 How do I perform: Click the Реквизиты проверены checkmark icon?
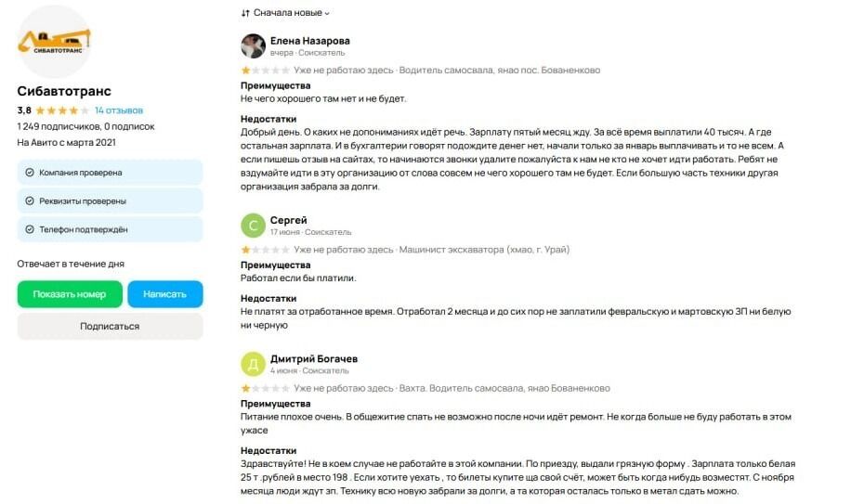click(x=30, y=200)
